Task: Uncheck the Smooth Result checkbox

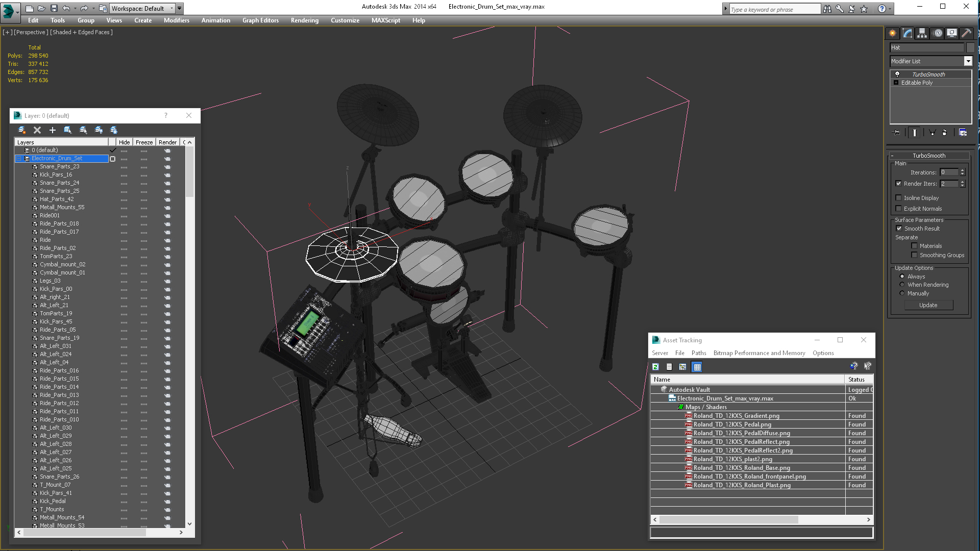Action: click(899, 229)
